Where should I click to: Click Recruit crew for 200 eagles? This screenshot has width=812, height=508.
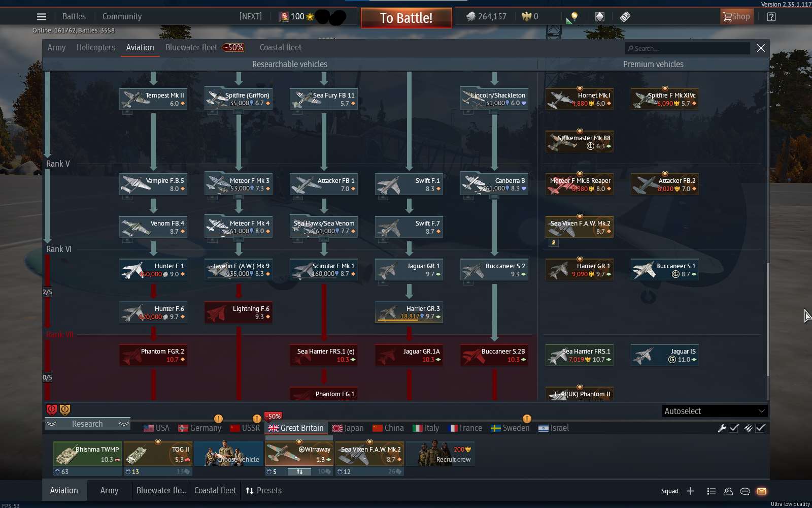(x=441, y=454)
